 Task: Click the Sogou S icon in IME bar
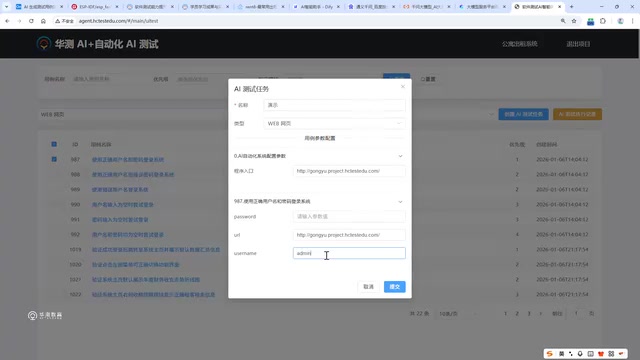pyautogui.click(x=550, y=353)
